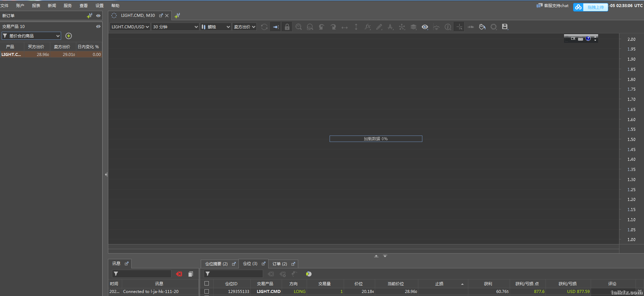Collapse bottom panel down arrow
The height and width of the screenshot is (296, 644).
click(385, 256)
